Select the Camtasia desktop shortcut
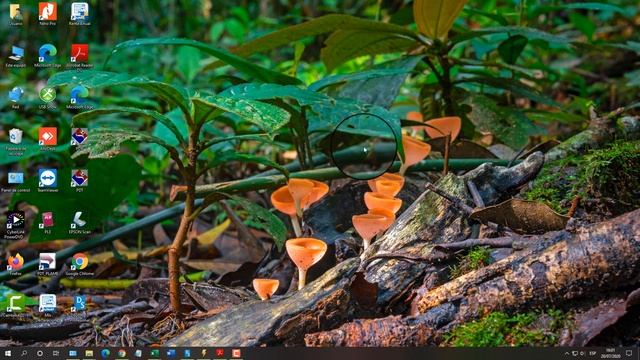The width and height of the screenshot is (640, 360). point(16,306)
